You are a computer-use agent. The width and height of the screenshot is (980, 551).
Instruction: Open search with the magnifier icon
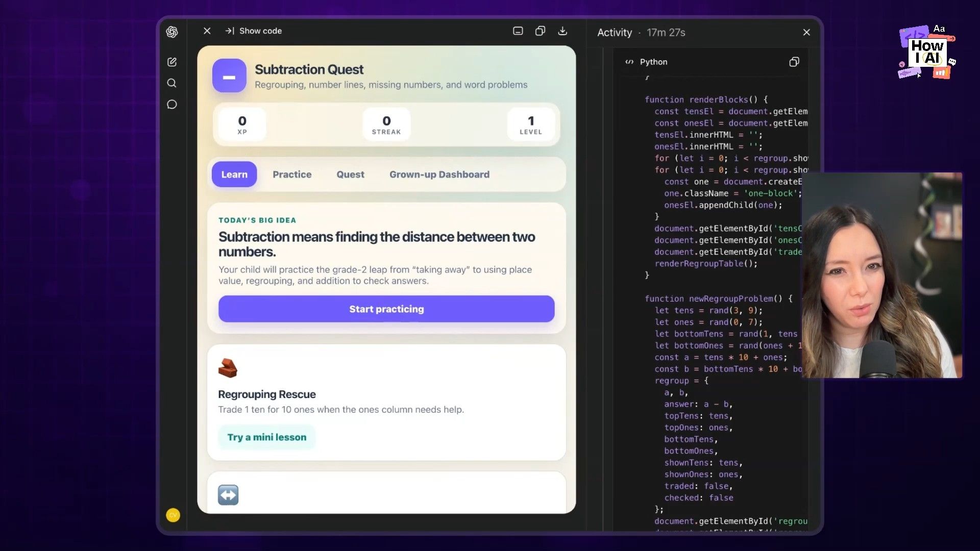[172, 83]
